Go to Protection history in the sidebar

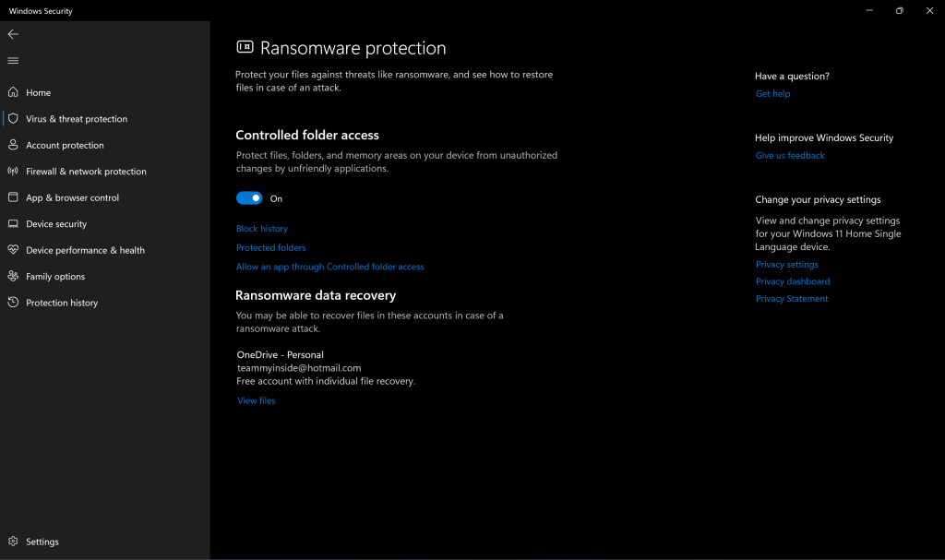(61, 303)
